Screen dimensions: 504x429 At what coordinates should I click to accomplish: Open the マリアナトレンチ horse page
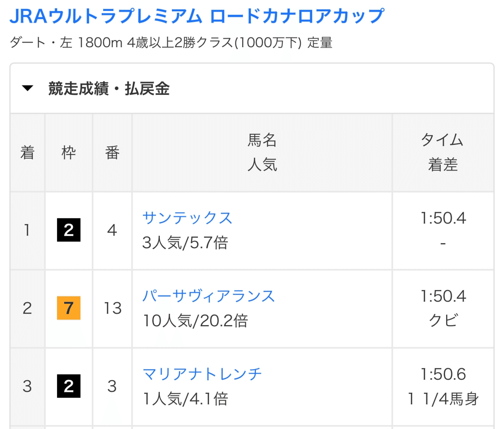(x=202, y=374)
